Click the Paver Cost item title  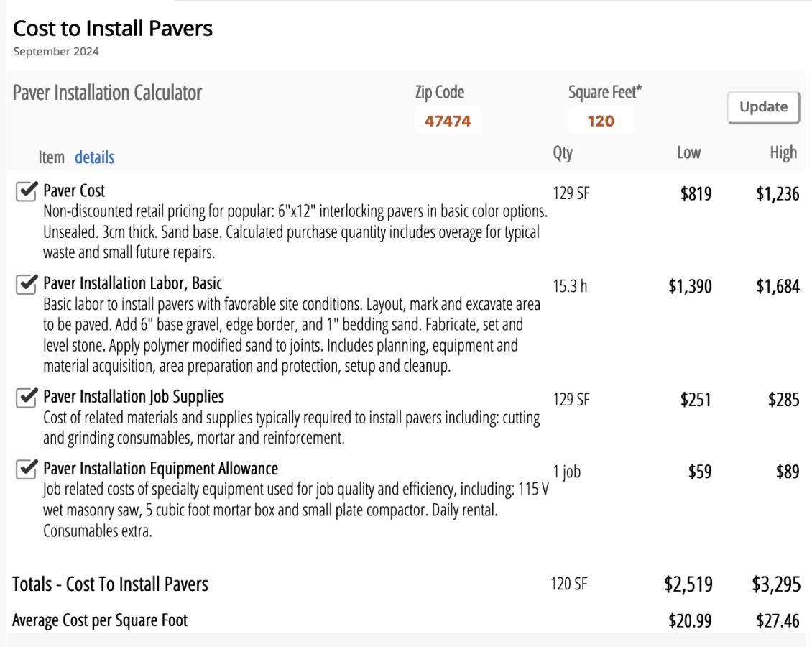click(x=74, y=191)
